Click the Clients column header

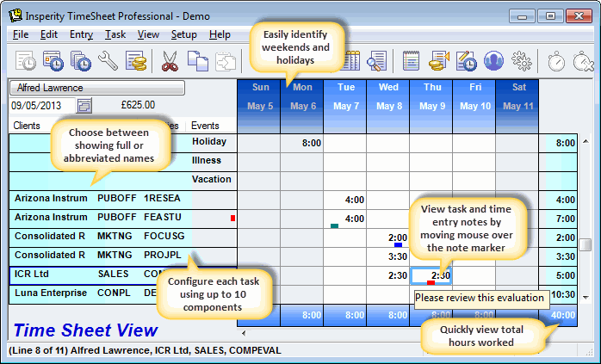point(27,126)
